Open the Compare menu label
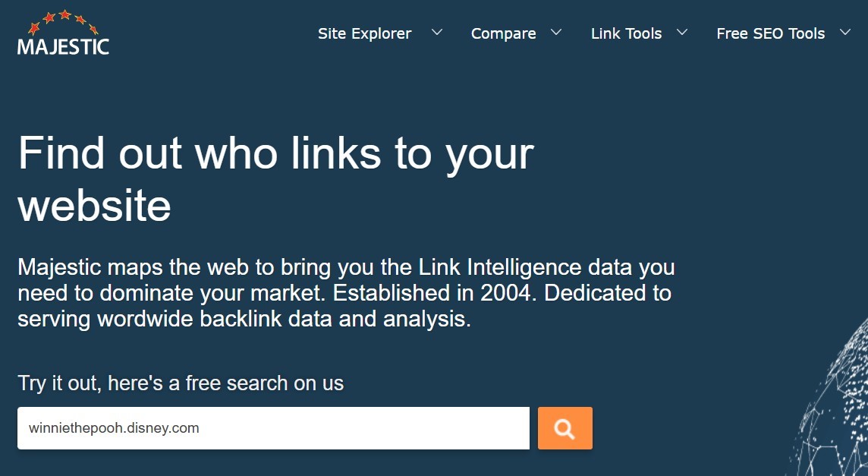 click(x=503, y=34)
